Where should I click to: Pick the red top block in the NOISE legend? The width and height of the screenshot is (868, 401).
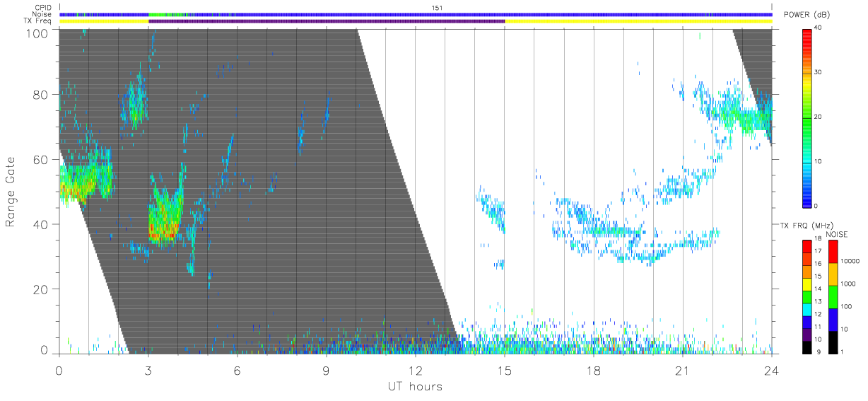point(833,252)
